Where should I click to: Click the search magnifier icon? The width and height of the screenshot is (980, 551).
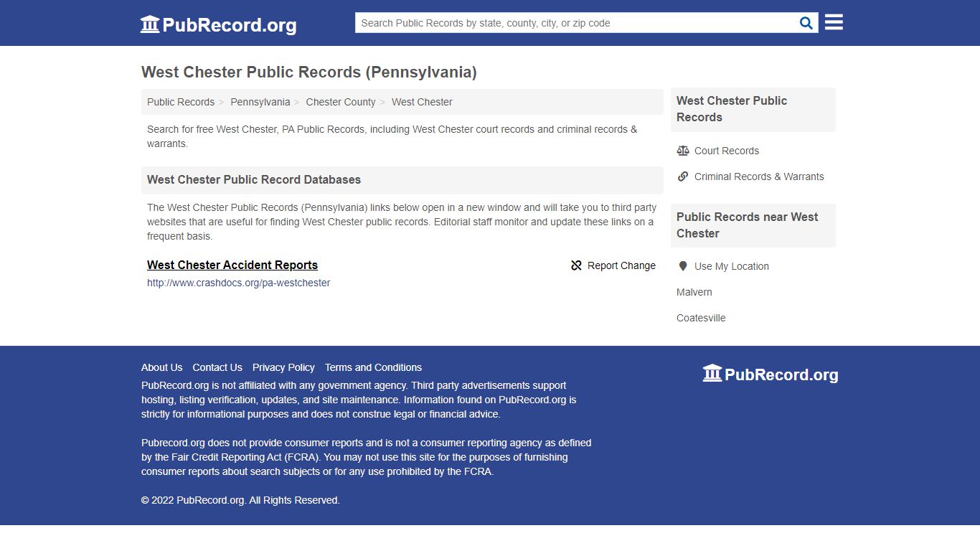[806, 23]
